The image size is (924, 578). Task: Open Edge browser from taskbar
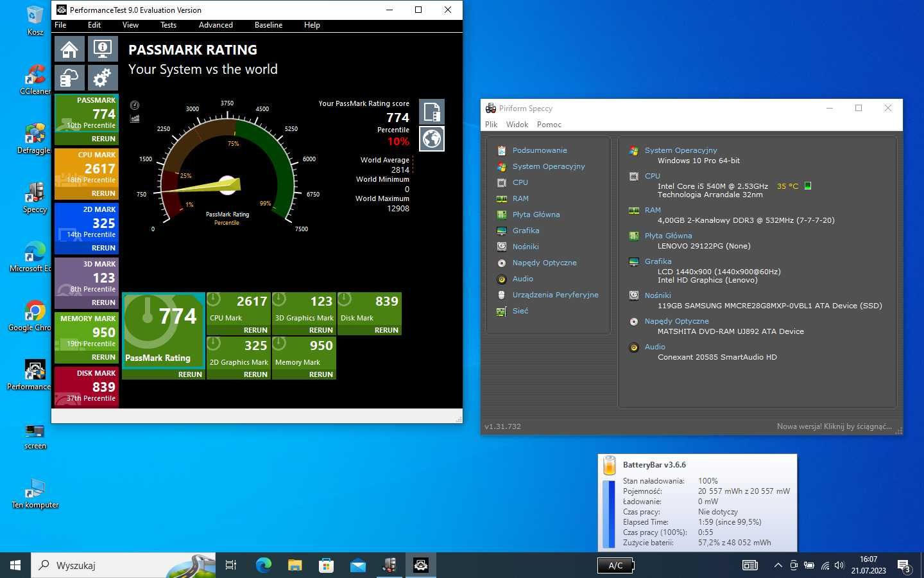tap(263, 565)
